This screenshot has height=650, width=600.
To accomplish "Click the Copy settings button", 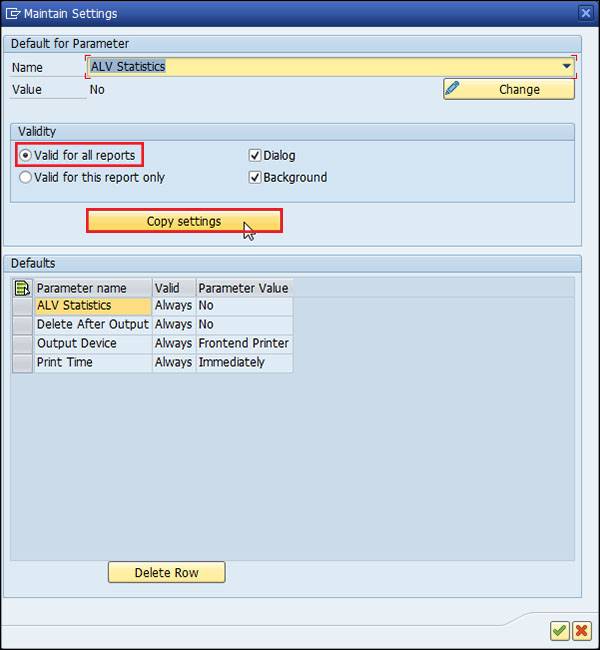I will [x=184, y=221].
